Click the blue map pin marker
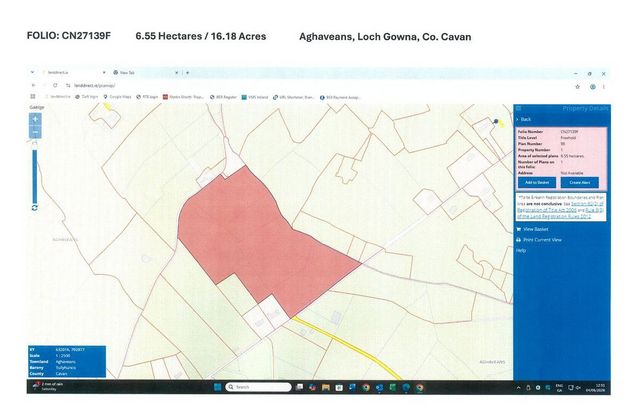Viewport: 640px width, 420px height. point(496,121)
